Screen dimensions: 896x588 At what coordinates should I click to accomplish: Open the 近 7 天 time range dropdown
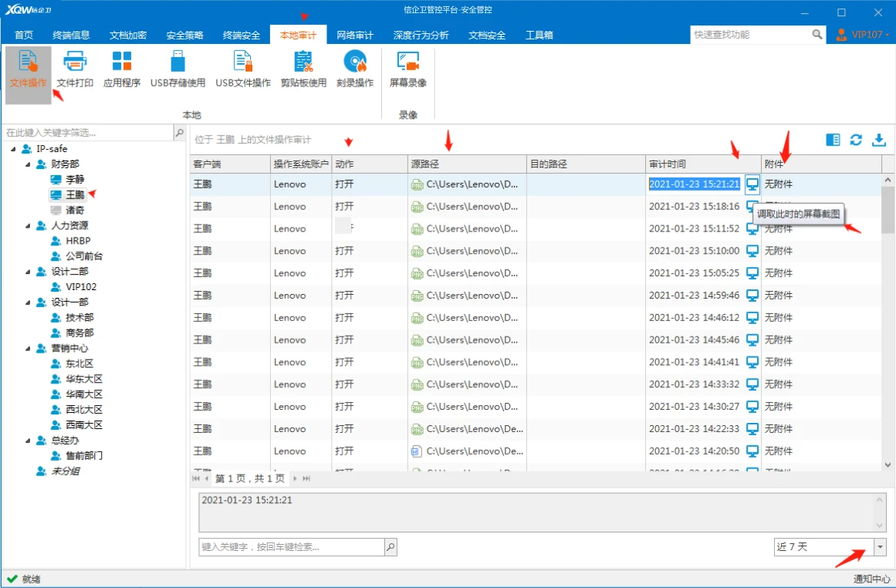[880, 547]
